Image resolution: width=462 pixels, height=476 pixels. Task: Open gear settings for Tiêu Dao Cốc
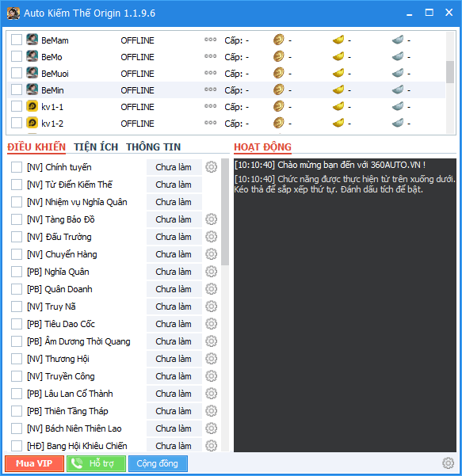(x=211, y=324)
